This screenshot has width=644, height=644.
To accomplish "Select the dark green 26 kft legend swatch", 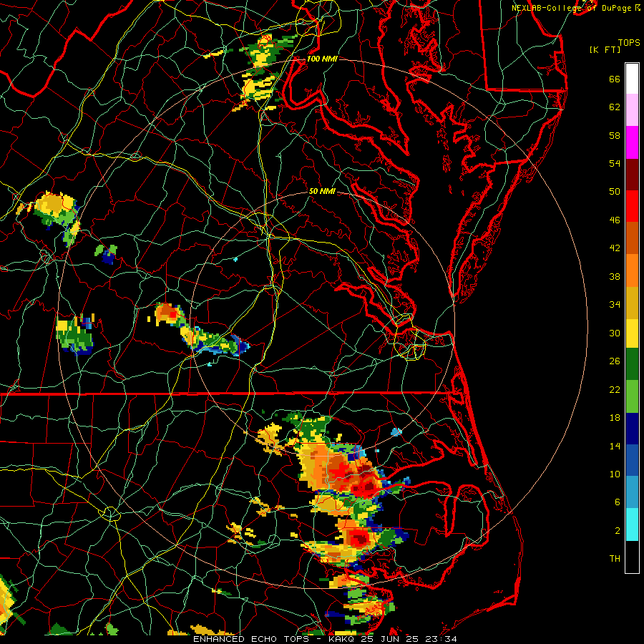I will [632, 364].
